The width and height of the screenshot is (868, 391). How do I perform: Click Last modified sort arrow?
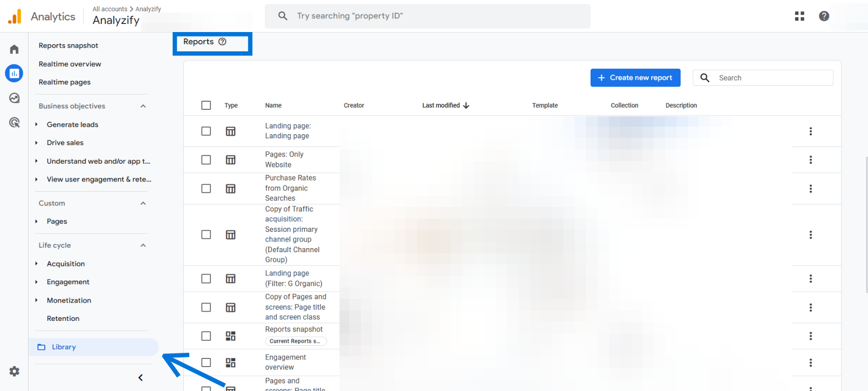coord(466,105)
